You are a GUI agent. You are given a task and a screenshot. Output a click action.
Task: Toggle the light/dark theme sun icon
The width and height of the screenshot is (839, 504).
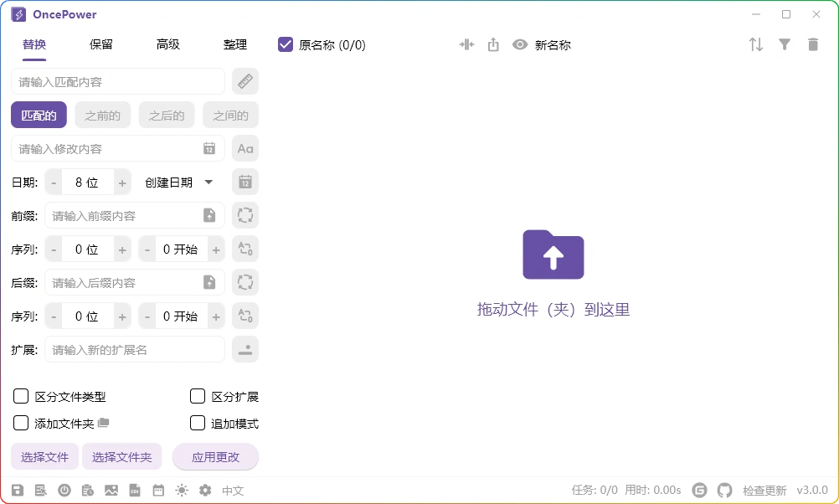click(x=182, y=491)
